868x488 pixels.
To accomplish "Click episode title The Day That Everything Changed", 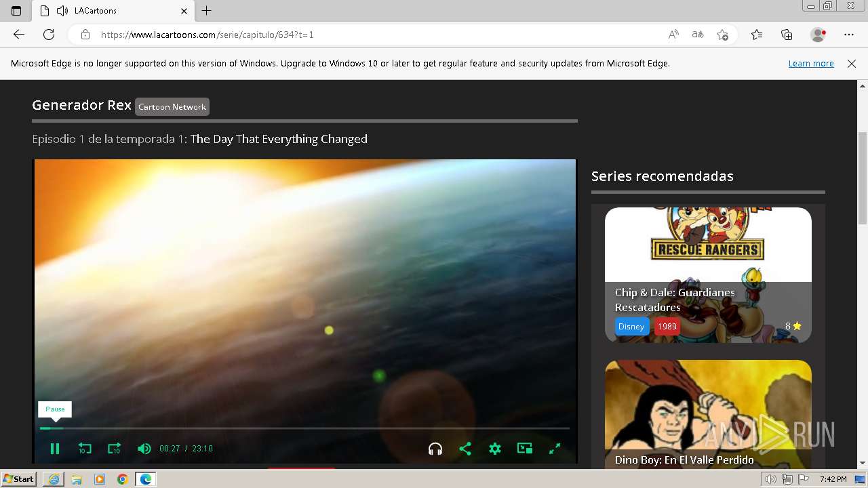I will click(x=279, y=139).
